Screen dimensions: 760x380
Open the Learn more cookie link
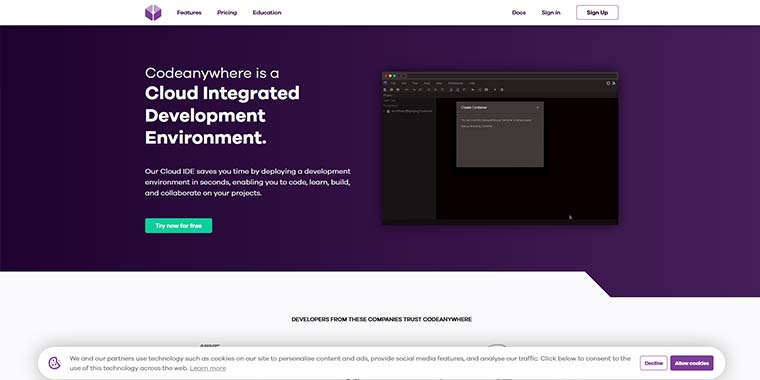click(x=207, y=368)
